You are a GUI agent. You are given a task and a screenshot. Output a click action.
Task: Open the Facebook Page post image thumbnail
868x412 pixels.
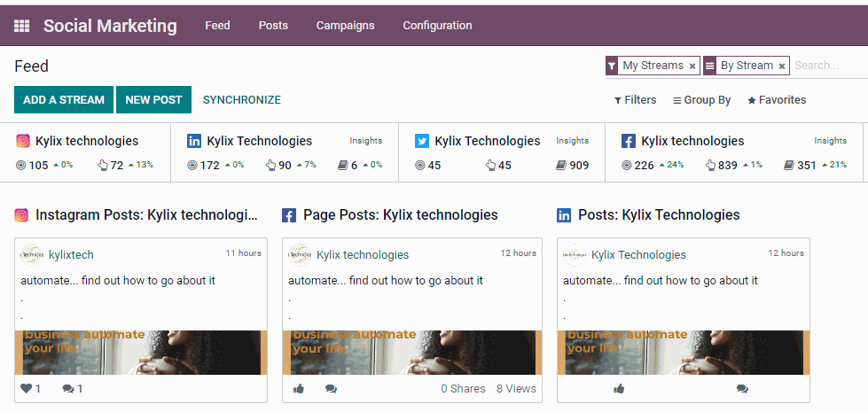412,353
